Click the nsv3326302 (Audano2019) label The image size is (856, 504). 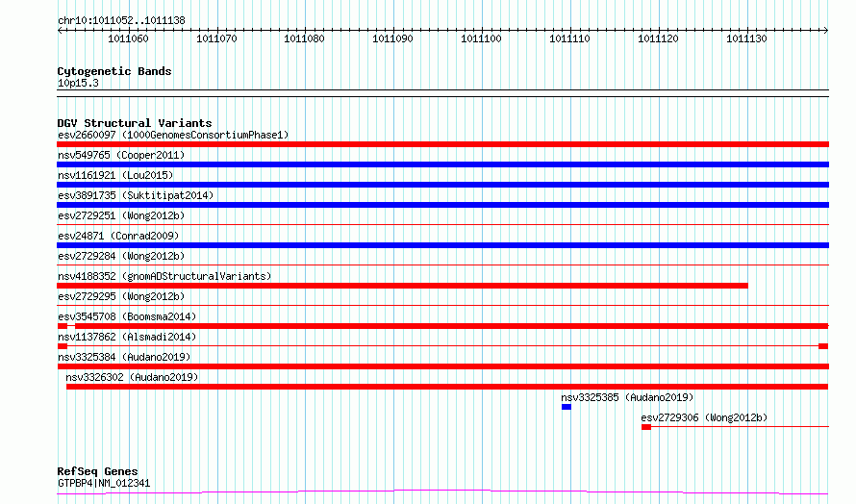point(132,377)
